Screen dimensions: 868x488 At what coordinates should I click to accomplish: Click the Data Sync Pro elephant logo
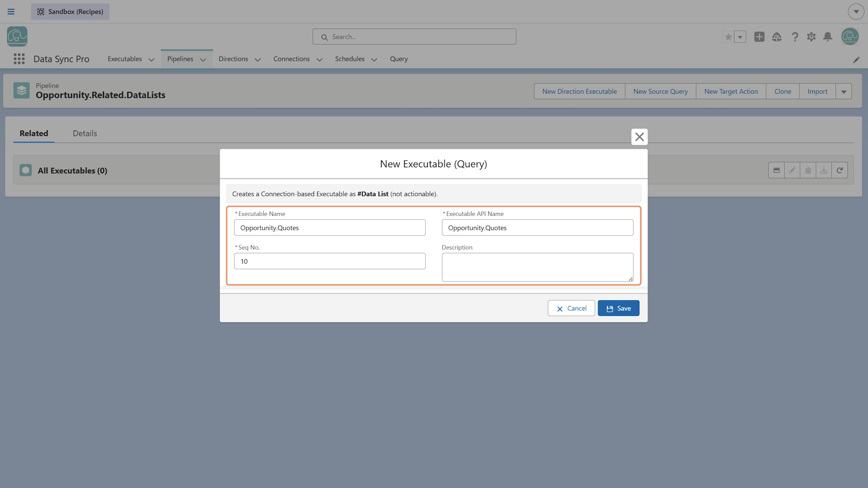(x=17, y=36)
